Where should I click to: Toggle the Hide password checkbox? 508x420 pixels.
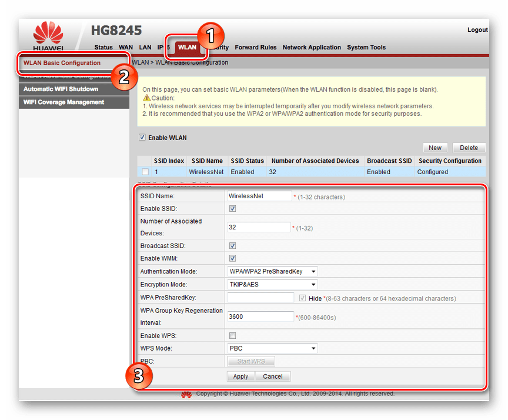click(x=302, y=298)
